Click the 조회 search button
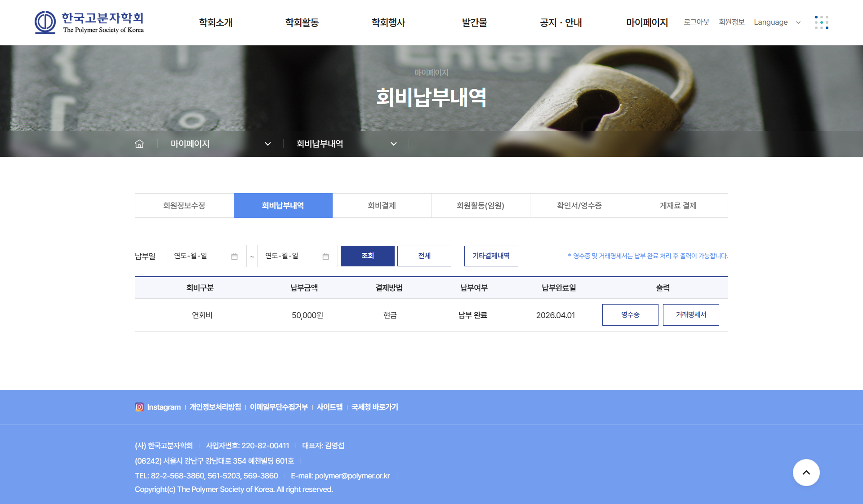The height and width of the screenshot is (504, 863). (x=367, y=256)
